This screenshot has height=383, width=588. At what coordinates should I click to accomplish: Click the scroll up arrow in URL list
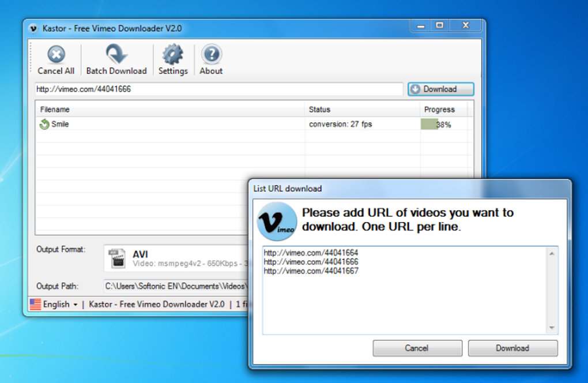(x=552, y=254)
